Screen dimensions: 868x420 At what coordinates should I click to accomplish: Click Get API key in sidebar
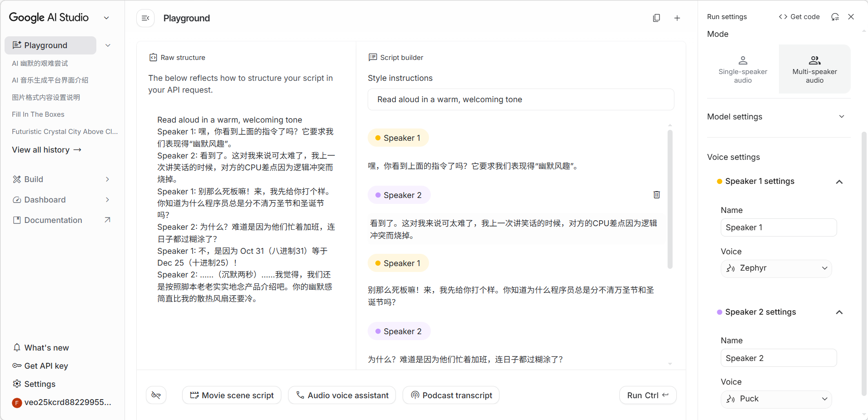point(40,366)
